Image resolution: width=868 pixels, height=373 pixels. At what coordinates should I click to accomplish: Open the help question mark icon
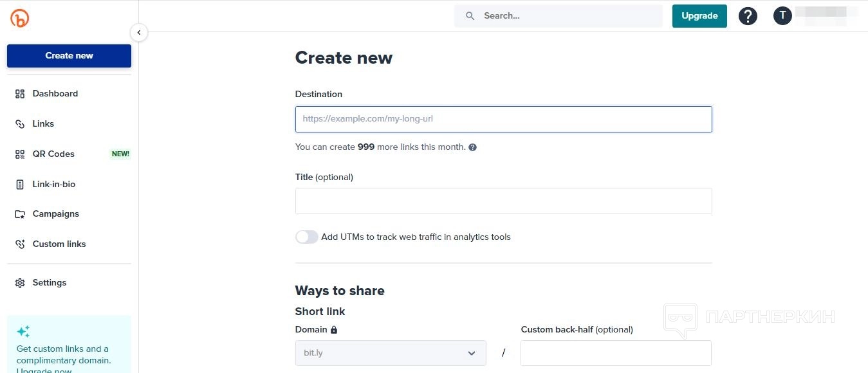click(x=748, y=16)
